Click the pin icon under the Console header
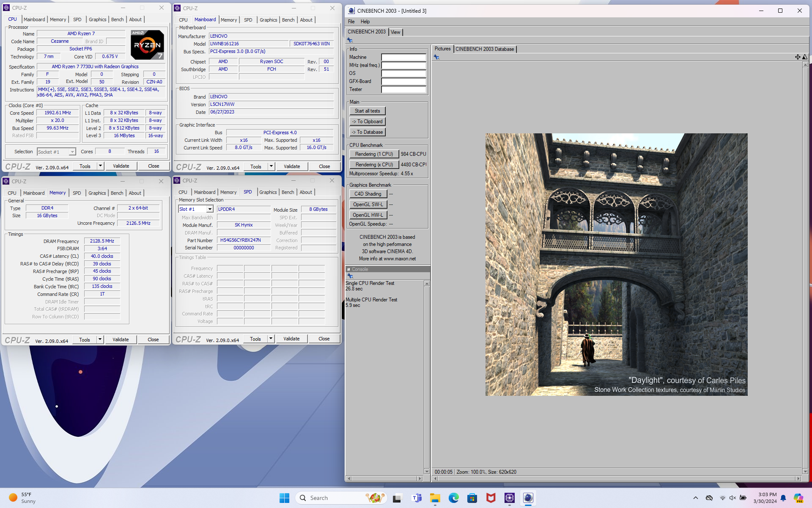Viewport: 812px width, 508px height. pyautogui.click(x=350, y=276)
